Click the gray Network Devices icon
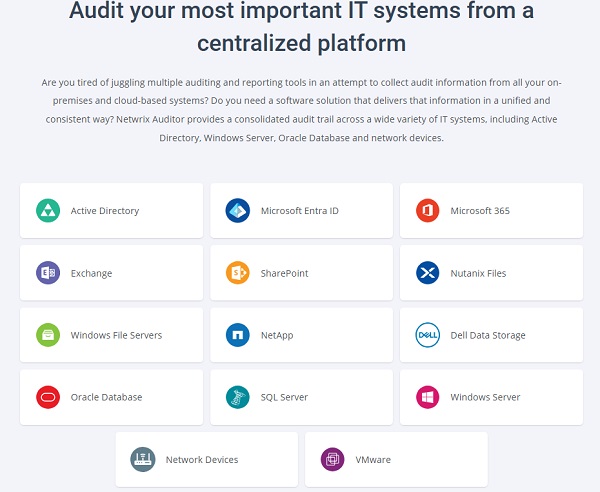The width and height of the screenshot is (600, 492). [x=143, y=460]
